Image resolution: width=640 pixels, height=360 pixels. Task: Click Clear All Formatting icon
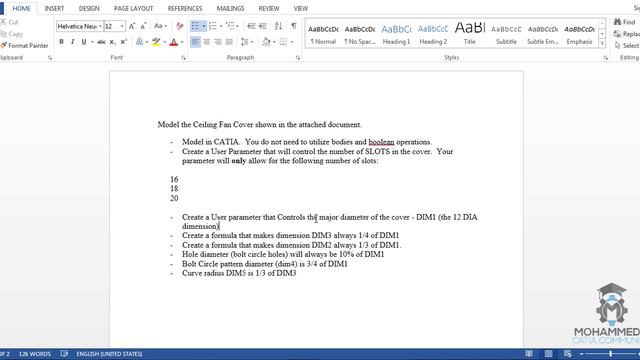[x=180, y=26]
